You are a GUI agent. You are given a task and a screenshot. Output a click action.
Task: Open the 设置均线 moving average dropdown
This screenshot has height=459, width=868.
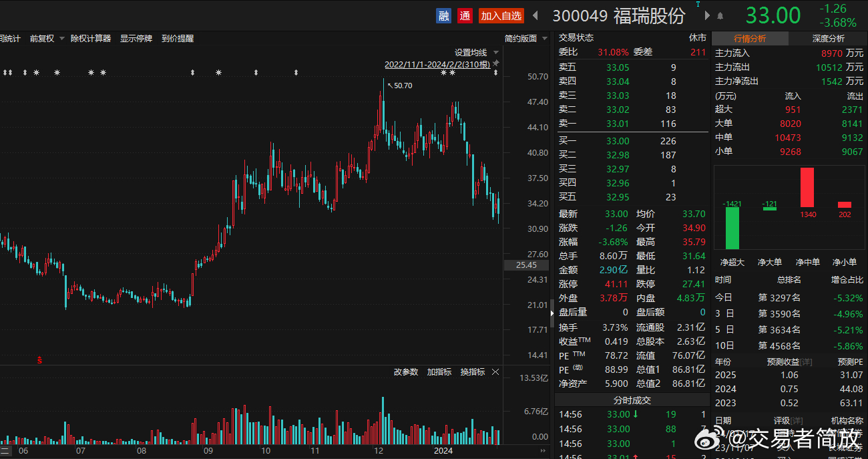click(x=477, y=53)
